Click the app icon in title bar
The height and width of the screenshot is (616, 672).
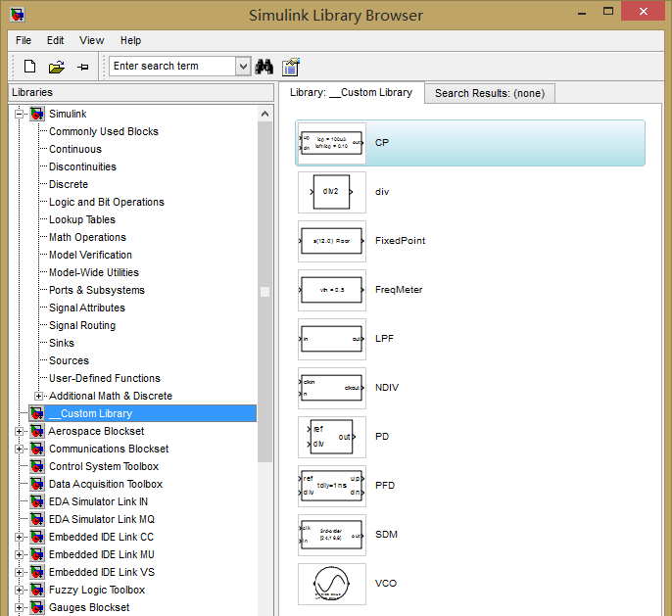[18, 15]
